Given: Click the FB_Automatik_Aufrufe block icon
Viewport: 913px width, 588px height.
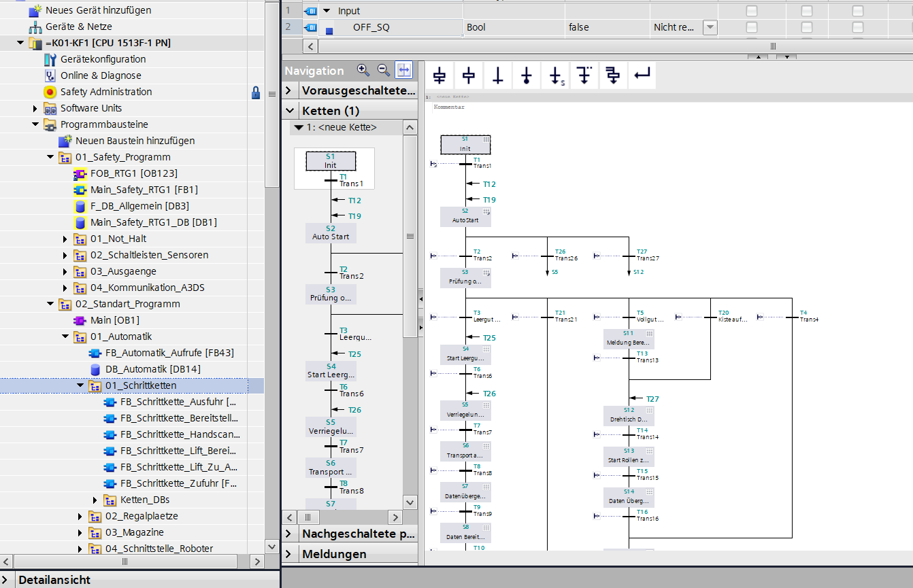Looking at the screenshot, I should [x=95, y=353].
